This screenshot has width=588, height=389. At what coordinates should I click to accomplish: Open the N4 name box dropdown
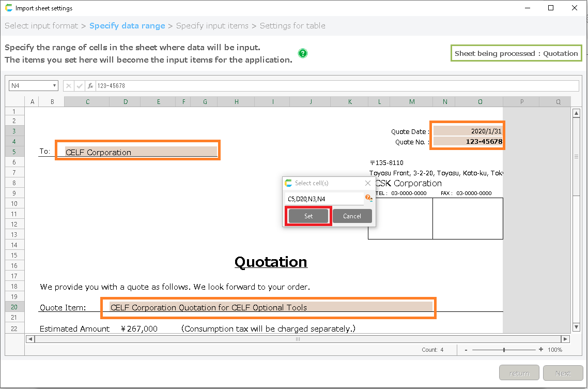click(x=54, y=86)
